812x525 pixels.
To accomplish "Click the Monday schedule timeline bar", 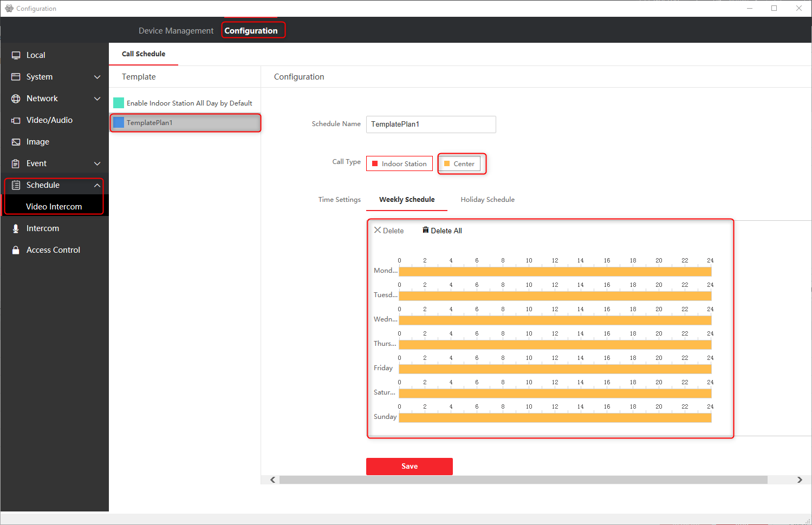I will pyautogui.click(x=555, y=271).
